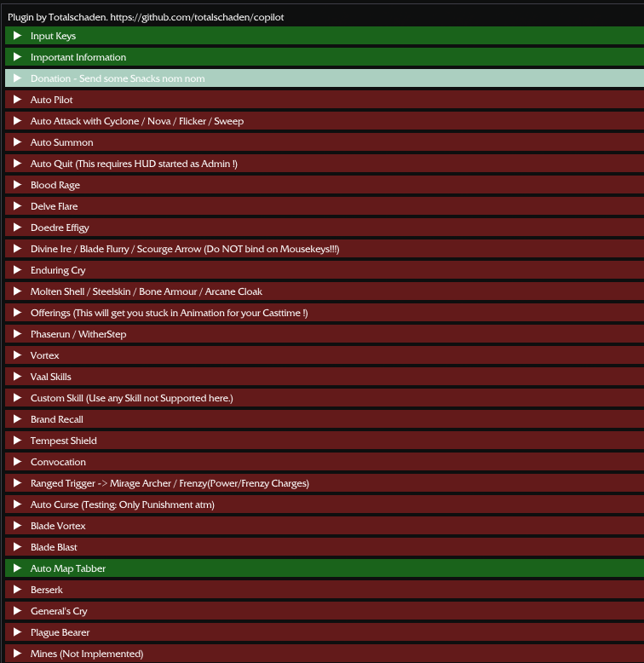Expand the Vaal Skills arrow

[x=17, y=377]
